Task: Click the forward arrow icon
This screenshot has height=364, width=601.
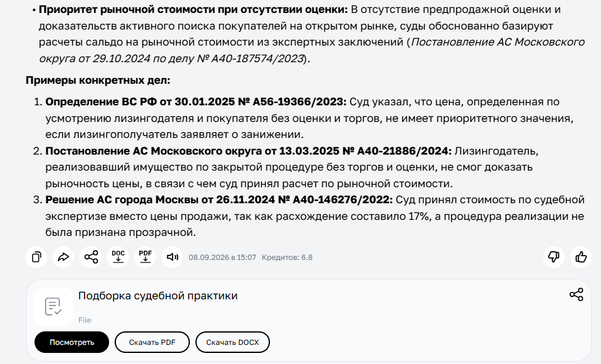Action: point(63,257)
